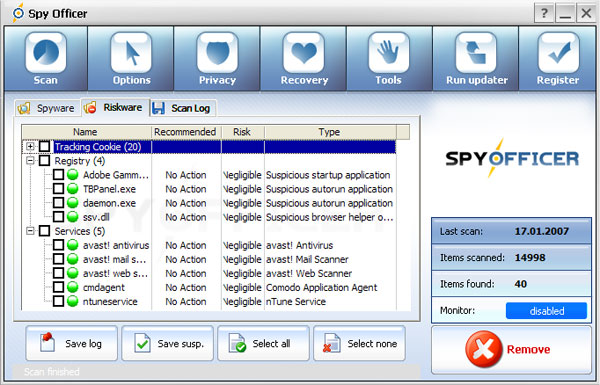Check the Registry (4) group checkbox
The image size is (600, 385).
44,160
